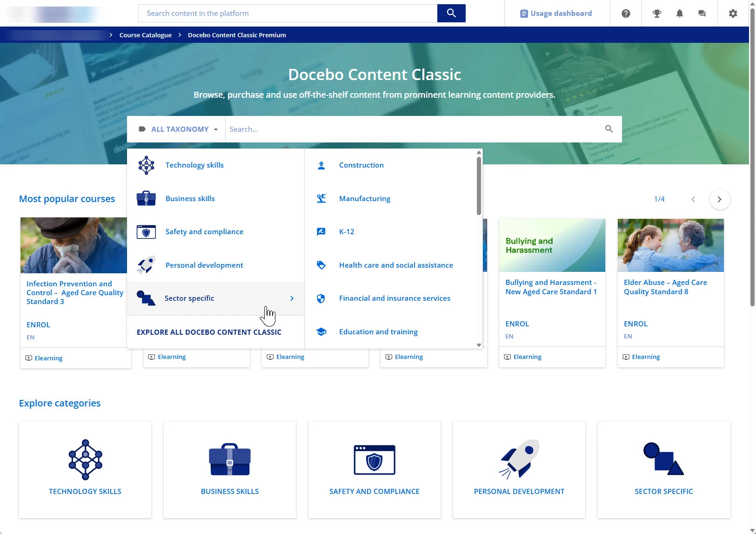Click the Personal development rocket icon in the dropdown
This screenshot has width=756, height=534.
point(146,265)
